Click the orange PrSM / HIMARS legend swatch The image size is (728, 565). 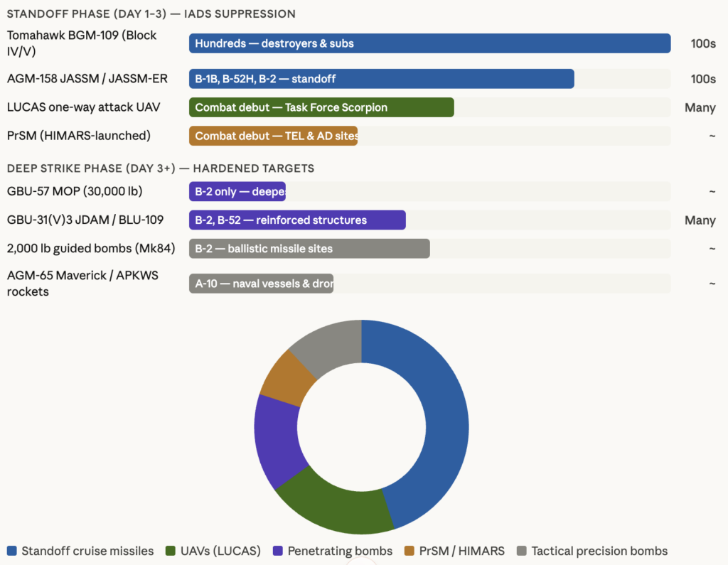408,551
